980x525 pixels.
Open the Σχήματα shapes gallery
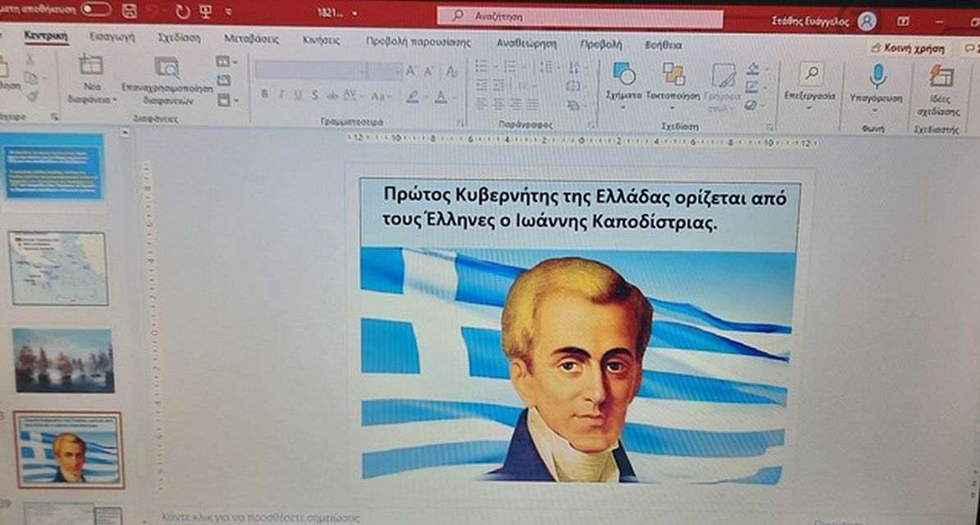click(624, 84)
